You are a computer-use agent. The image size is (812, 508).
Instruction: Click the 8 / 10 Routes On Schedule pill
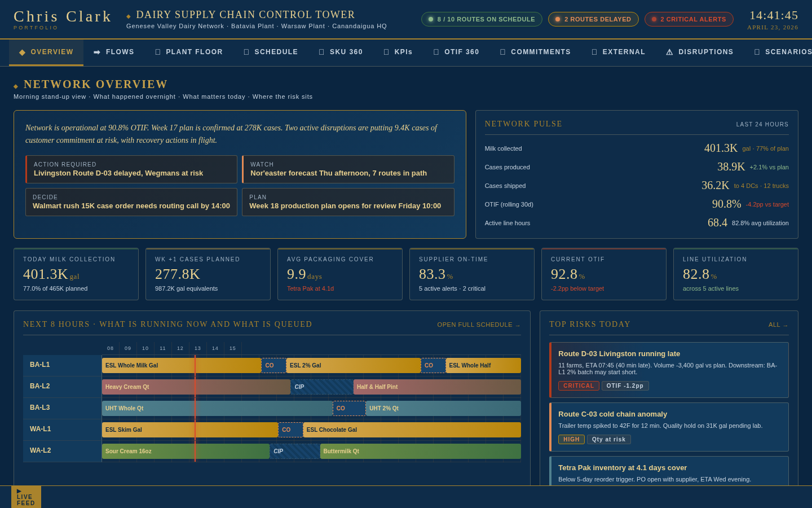click(x=482, y=19)
